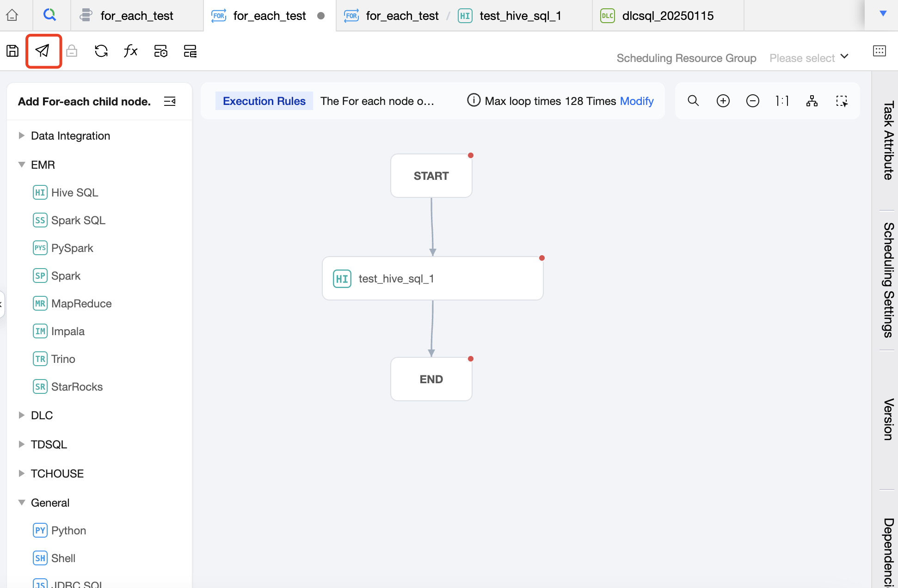The height and width of the screenshot is (588, 898).
Task: Click the Modify link for max loop times
Action: pos(636,101)
